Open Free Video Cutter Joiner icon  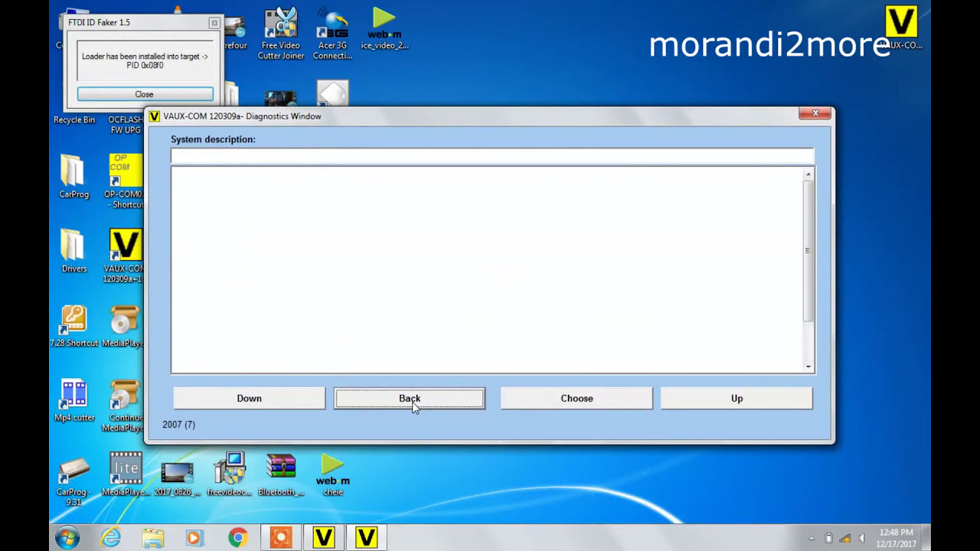(x=280, y=33)
